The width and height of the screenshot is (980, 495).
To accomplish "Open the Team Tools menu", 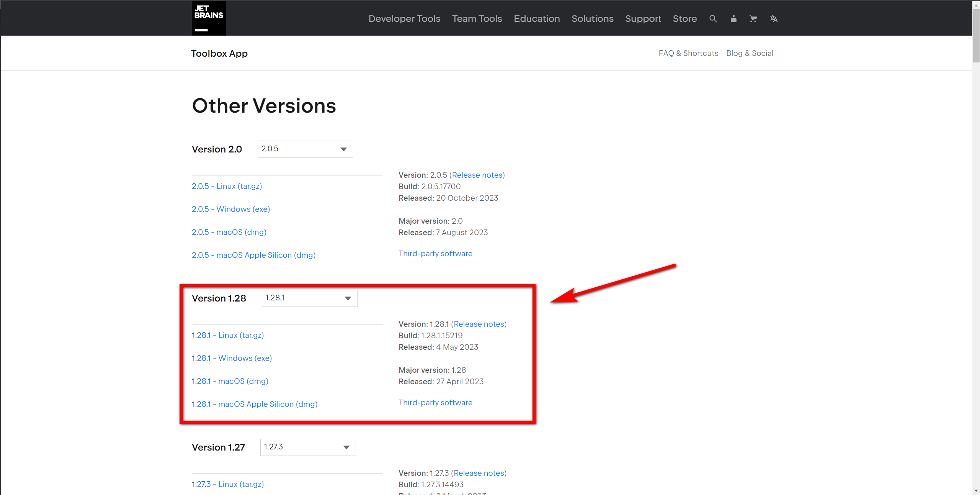I will click(x=477, y=18).
